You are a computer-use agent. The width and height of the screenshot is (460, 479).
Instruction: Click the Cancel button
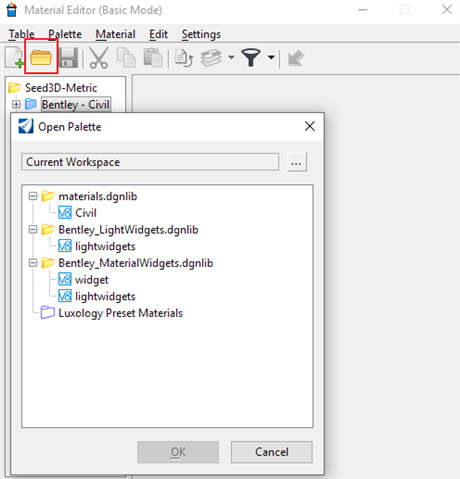click(x=272, y=452)
